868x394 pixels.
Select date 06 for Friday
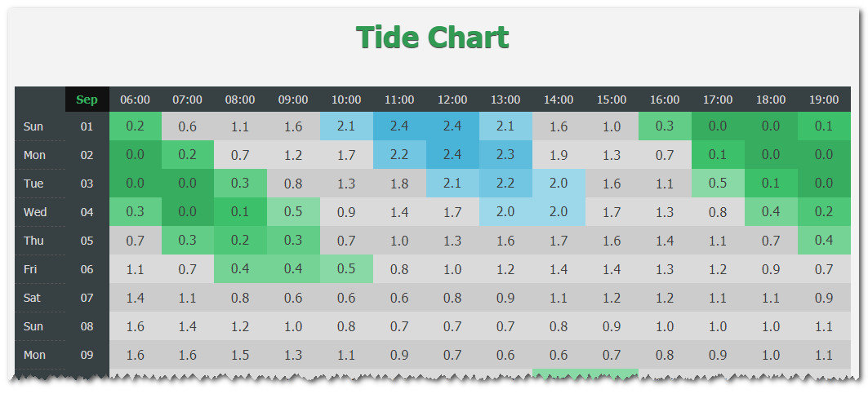(x=87, y=269)
